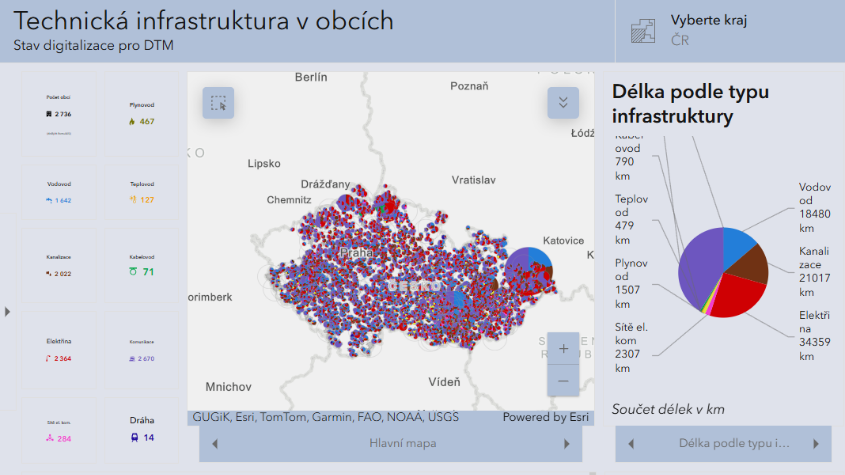Click the red Elektřina pie chart slice
Viewport: 845px width, 475px height.
[736, 296]
